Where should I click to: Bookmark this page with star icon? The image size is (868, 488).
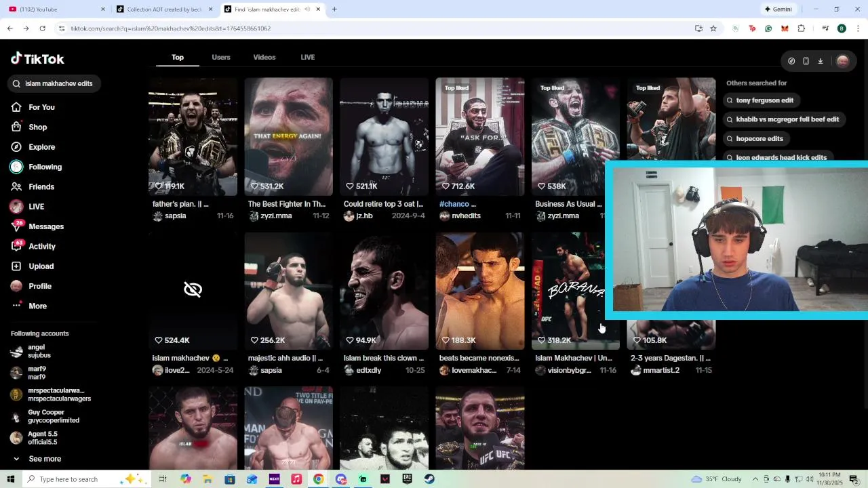point(713,28)
